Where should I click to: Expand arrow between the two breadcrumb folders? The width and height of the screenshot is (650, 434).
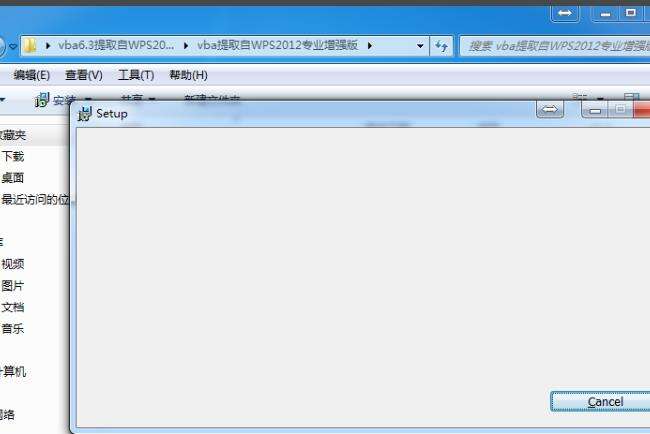(185, 46)
